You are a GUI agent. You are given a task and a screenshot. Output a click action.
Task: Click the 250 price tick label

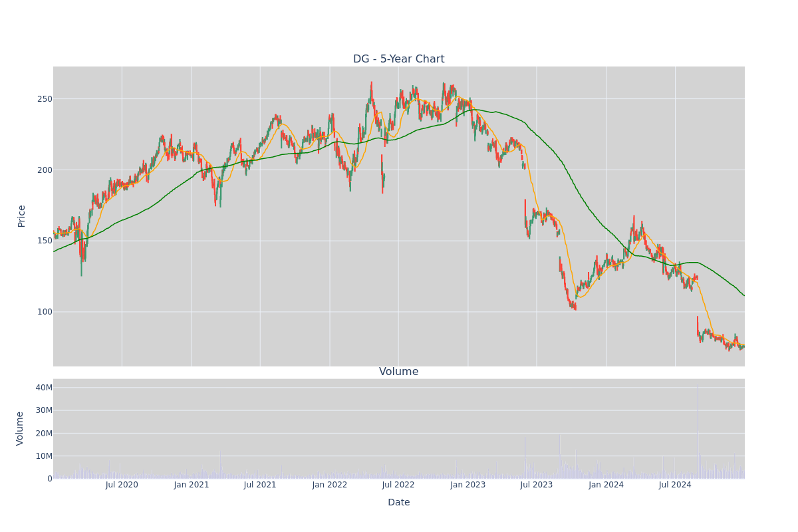coord(45,99)
